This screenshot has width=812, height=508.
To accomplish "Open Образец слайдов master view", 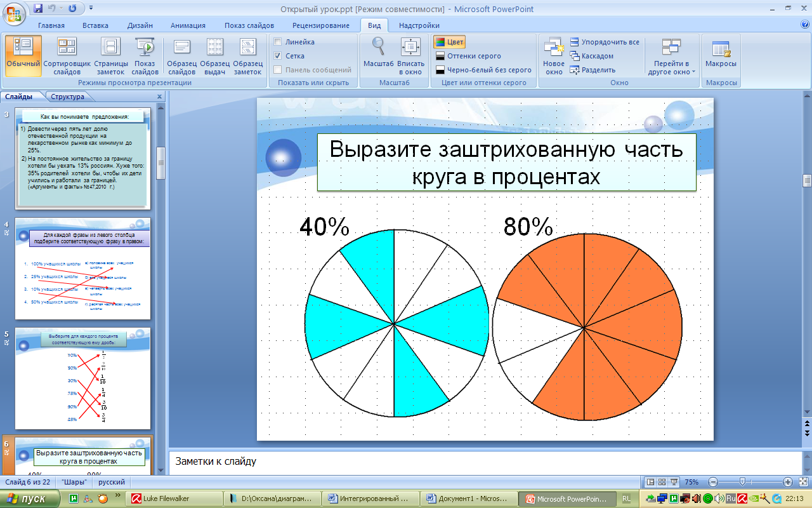I will coord(181,56).
